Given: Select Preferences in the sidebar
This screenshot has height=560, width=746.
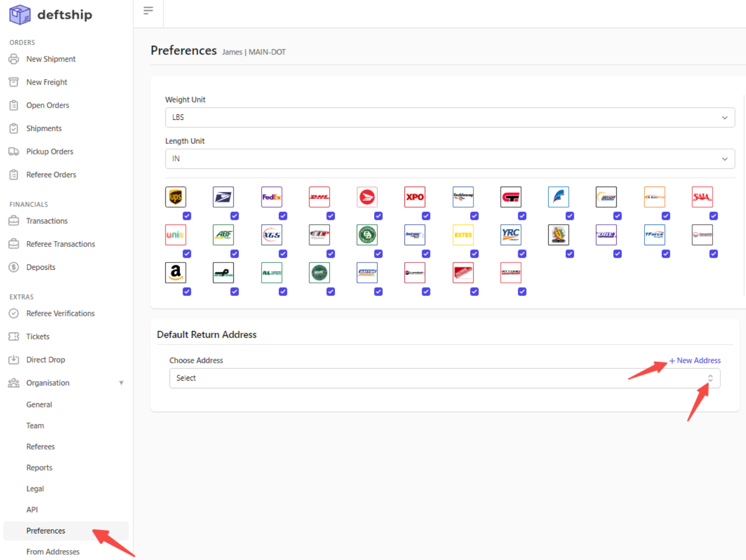Looking at the screenshot, I should 66,531.
